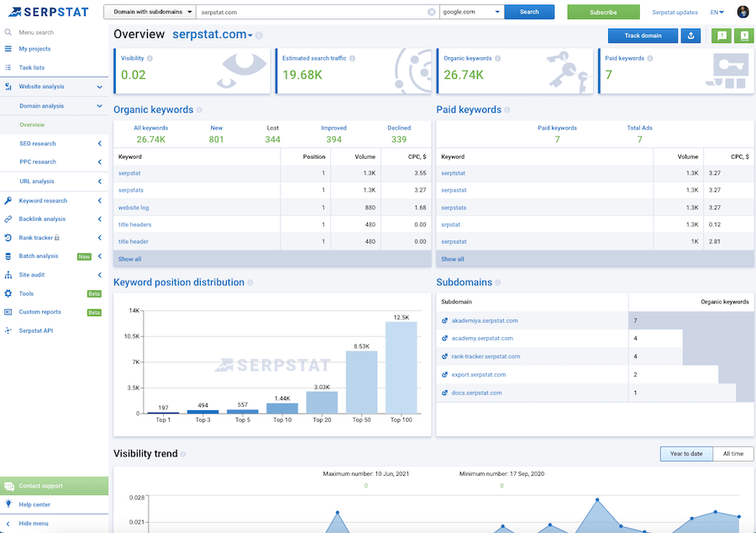Open the EN language dropdown
This screenshot has width=756, height=533.
[717, 13]
